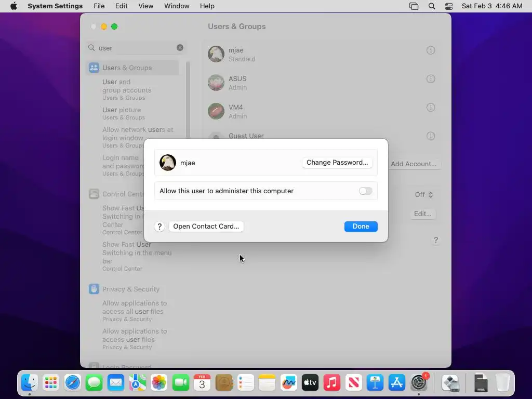Viewport: 532px width, 399px height.
Task: Open Control Center in menu bar
Action: coord(449,6)
